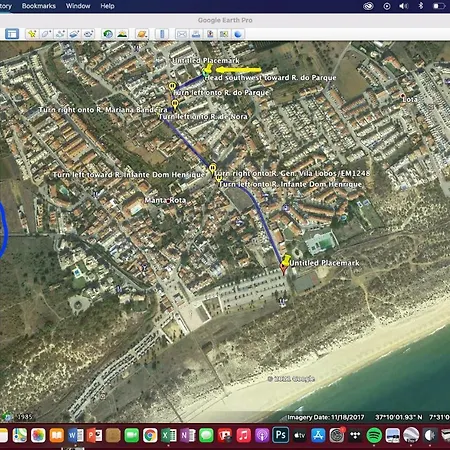Toggle the historical imagery clock button

(108, 34)
